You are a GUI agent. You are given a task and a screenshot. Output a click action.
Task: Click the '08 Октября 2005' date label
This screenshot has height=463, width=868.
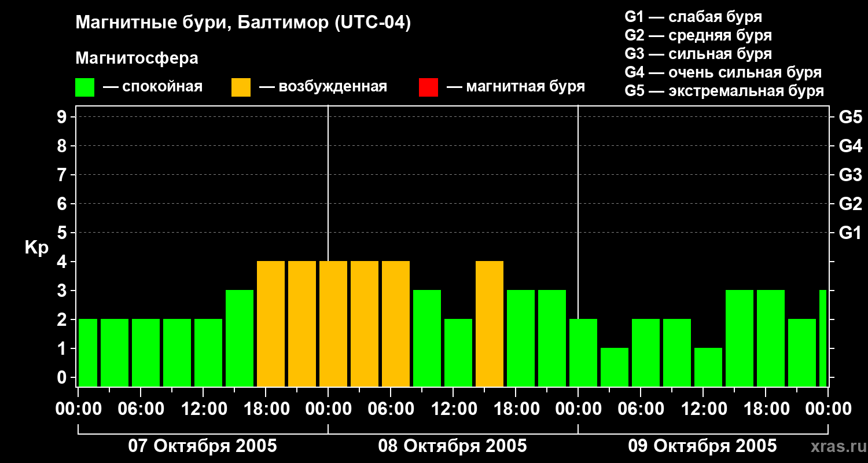(x=453, y=446)
